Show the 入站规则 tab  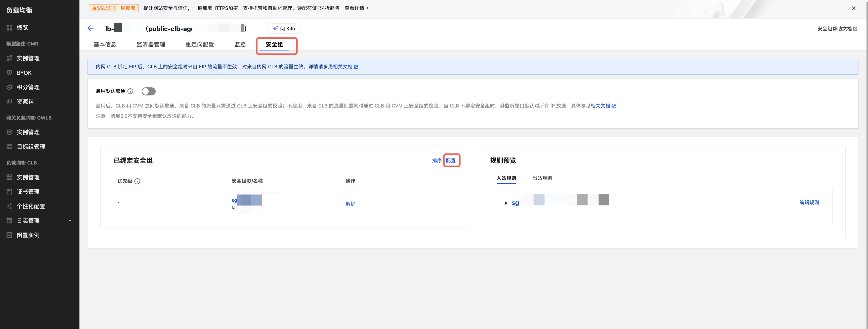click(506, 178)
